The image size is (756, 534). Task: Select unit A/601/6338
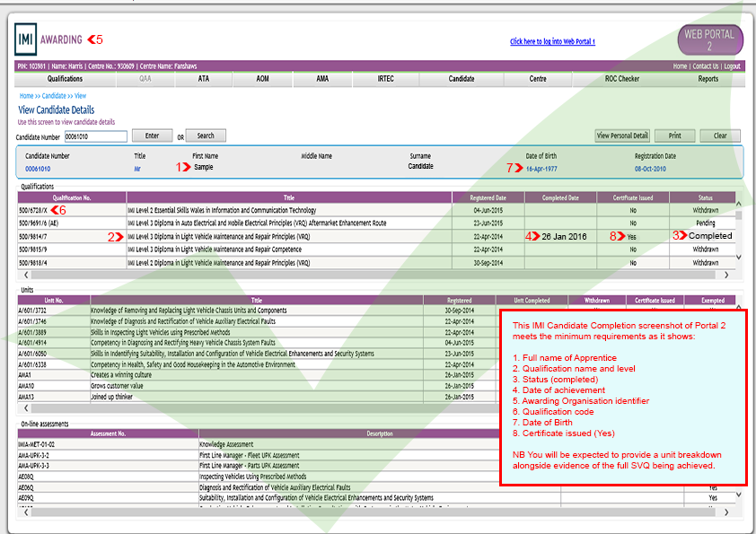(x=31, y=365)
